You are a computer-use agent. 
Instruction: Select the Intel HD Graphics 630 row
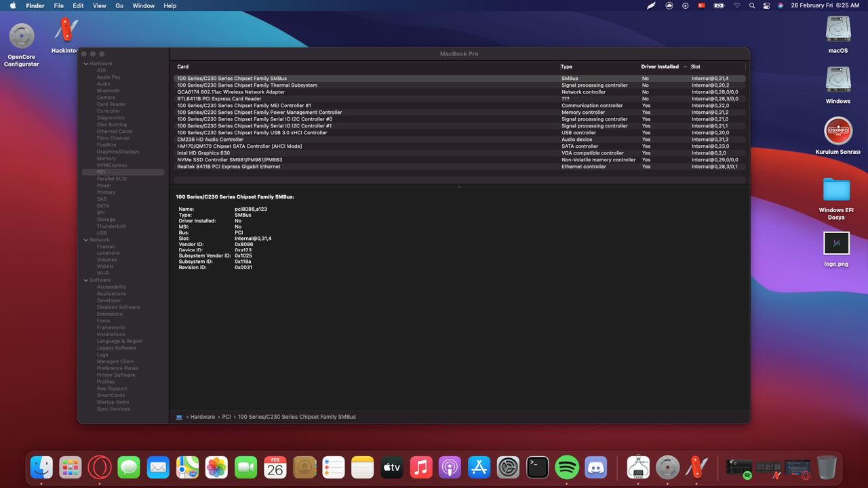(x=203, y=153)
